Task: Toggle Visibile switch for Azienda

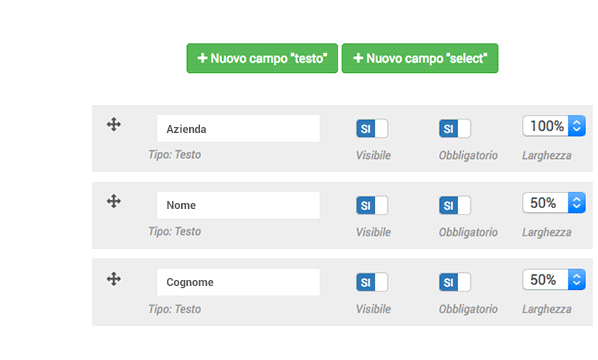Action: (372, 129)
